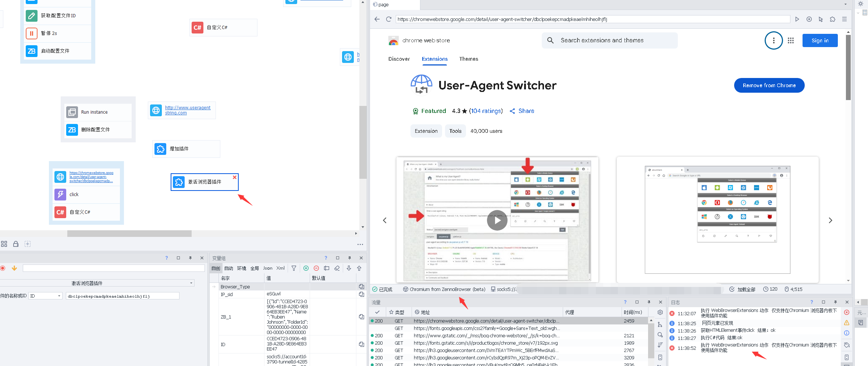Click the eraser icon in variables toolbar

[x=337, y=268]
